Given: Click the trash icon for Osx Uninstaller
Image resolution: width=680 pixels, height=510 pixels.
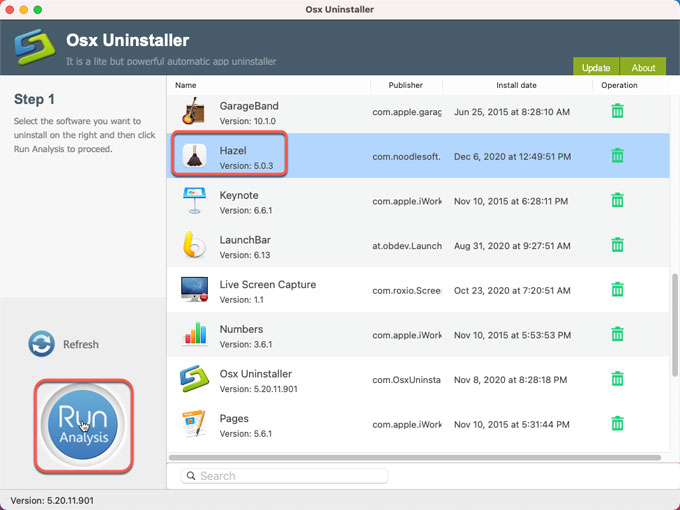Looking at the screenshot, I should [x=617, y=379].
